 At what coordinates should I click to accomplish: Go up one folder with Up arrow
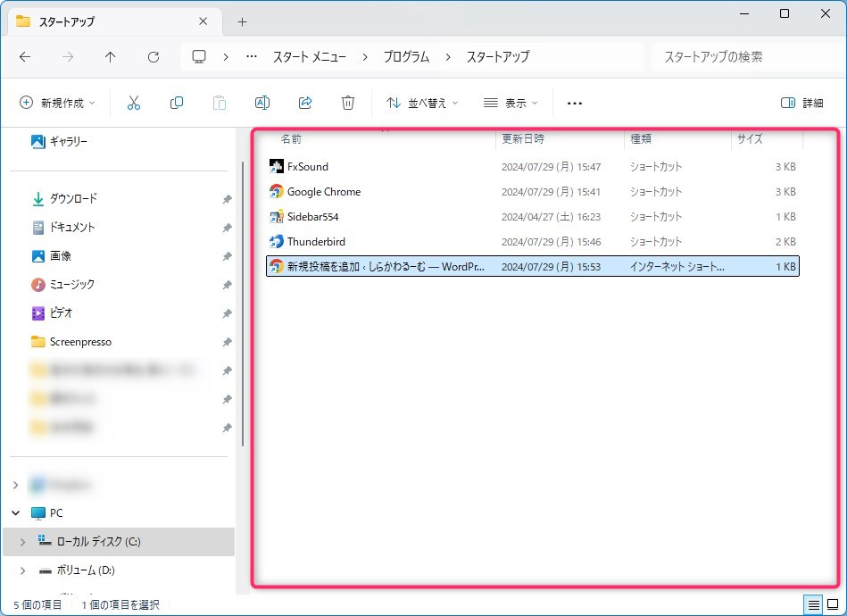pyautogui.click(x=111, y=56)
